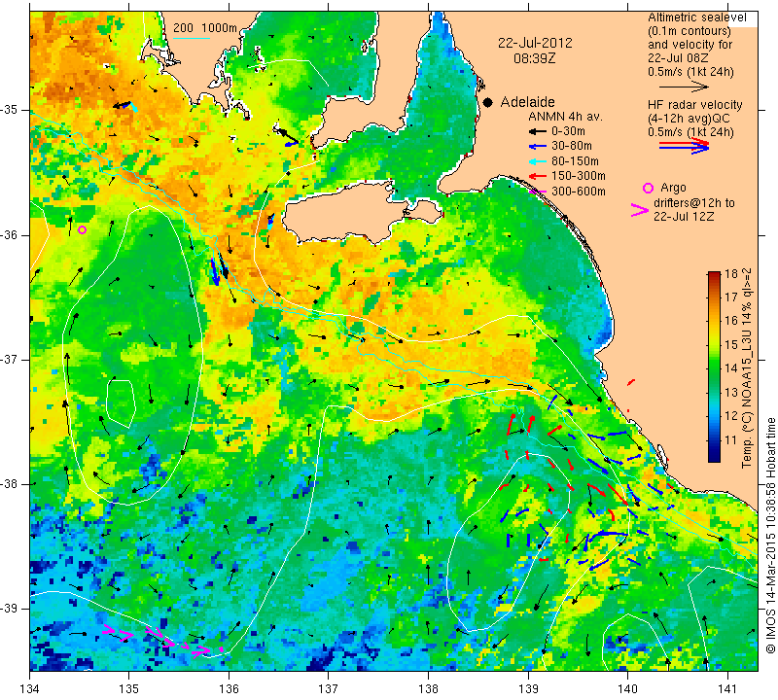Click the red-blue HF radar velocity arrows

(x=685, y=146)
